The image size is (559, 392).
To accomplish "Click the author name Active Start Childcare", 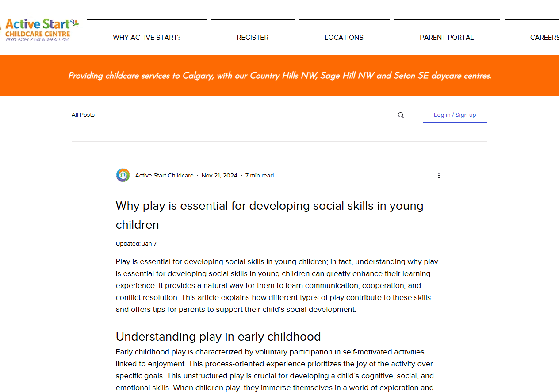I will [164, 175].
